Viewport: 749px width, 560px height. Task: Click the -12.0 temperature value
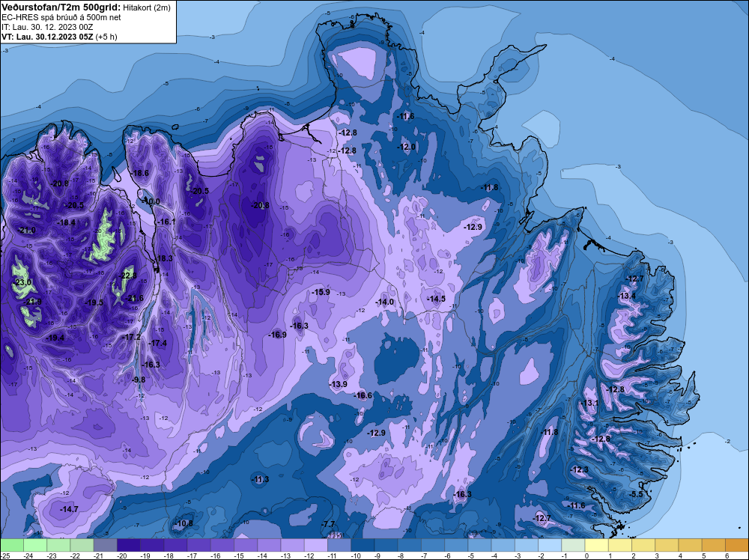click(406, 147)
